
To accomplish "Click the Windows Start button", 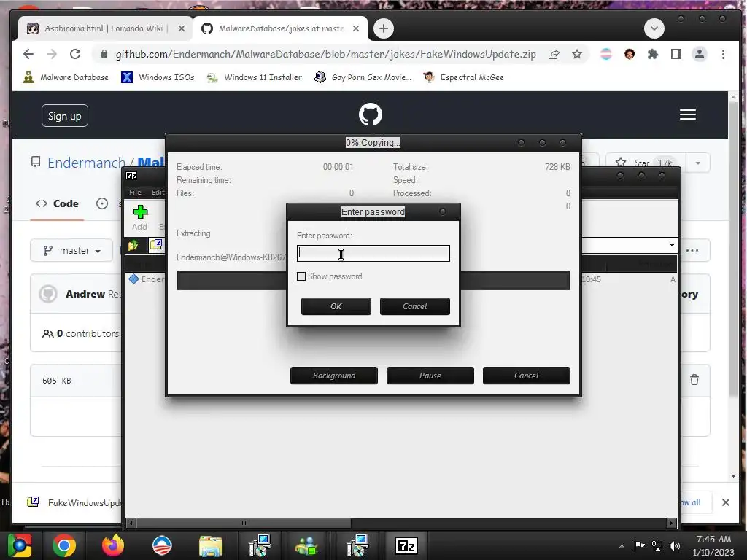I will [x=20, y=545].
